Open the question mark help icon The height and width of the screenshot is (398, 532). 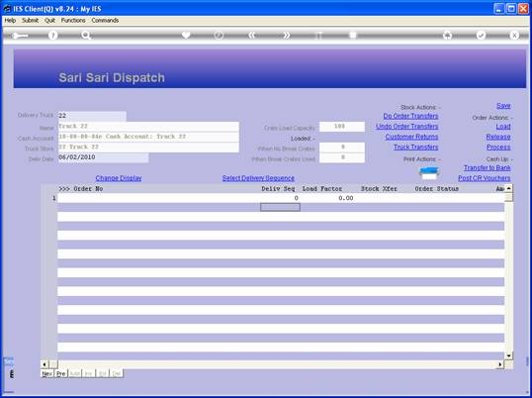52,36
